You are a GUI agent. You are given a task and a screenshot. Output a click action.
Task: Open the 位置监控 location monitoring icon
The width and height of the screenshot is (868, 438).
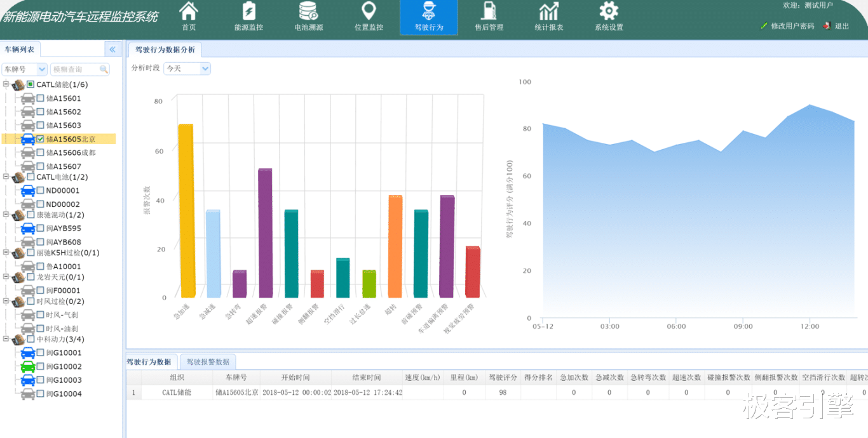pos(369,11)
